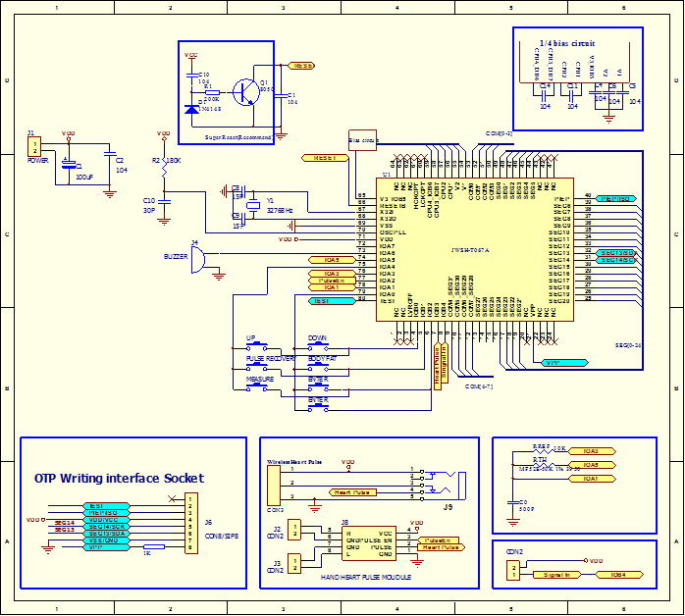Select the SEG13SD port right of U1
The width and height of the screenshot is (685, 616).
(x=616, y=253)
